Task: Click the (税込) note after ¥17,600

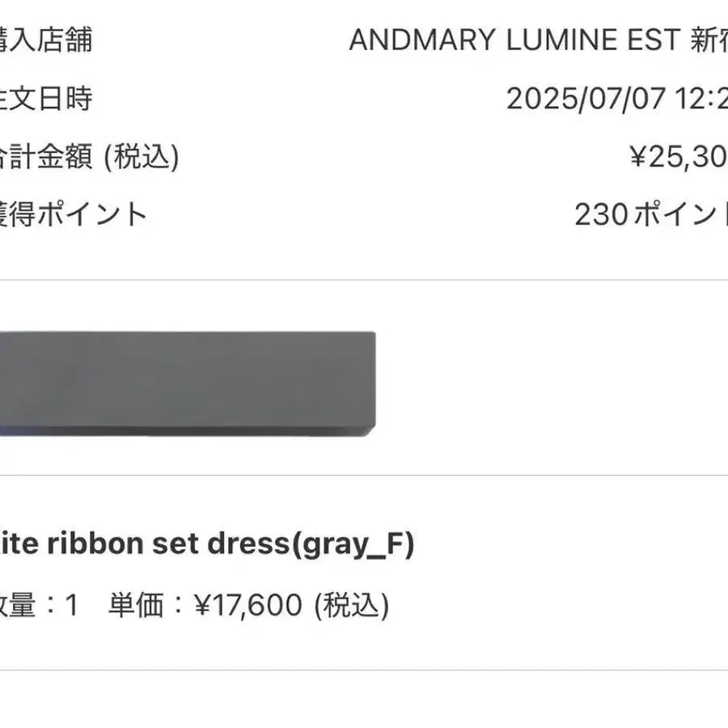Action: click(352, 605)
